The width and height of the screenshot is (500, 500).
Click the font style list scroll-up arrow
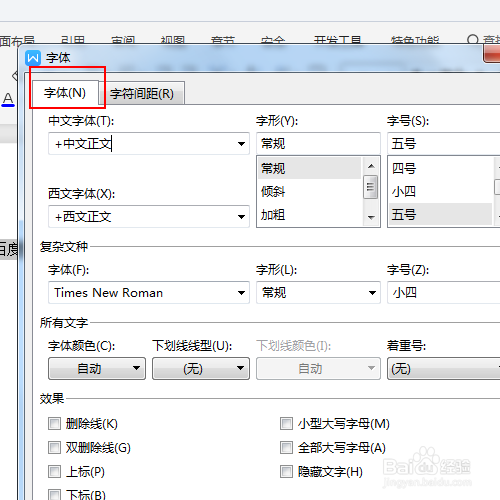coord(371,166)
